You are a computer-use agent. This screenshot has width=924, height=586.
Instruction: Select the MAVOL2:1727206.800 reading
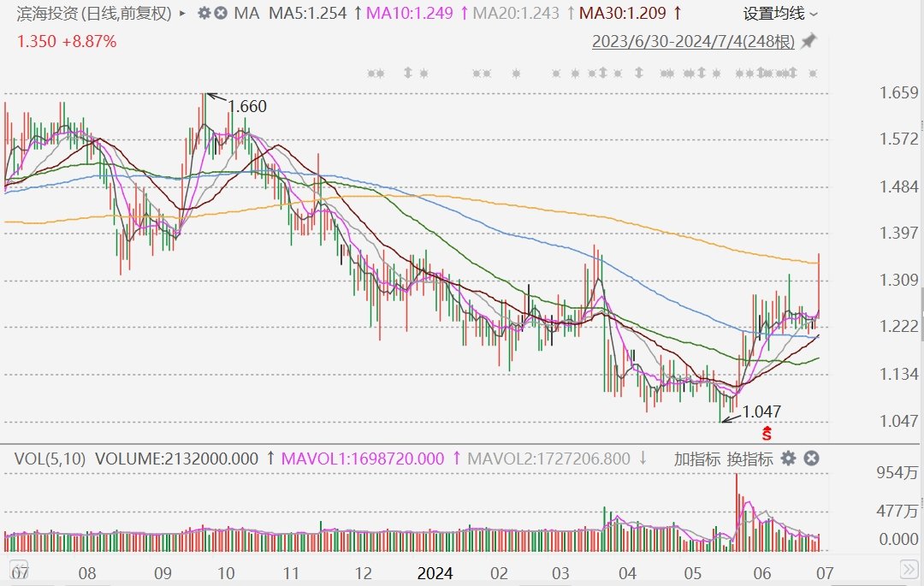point(548,459)
